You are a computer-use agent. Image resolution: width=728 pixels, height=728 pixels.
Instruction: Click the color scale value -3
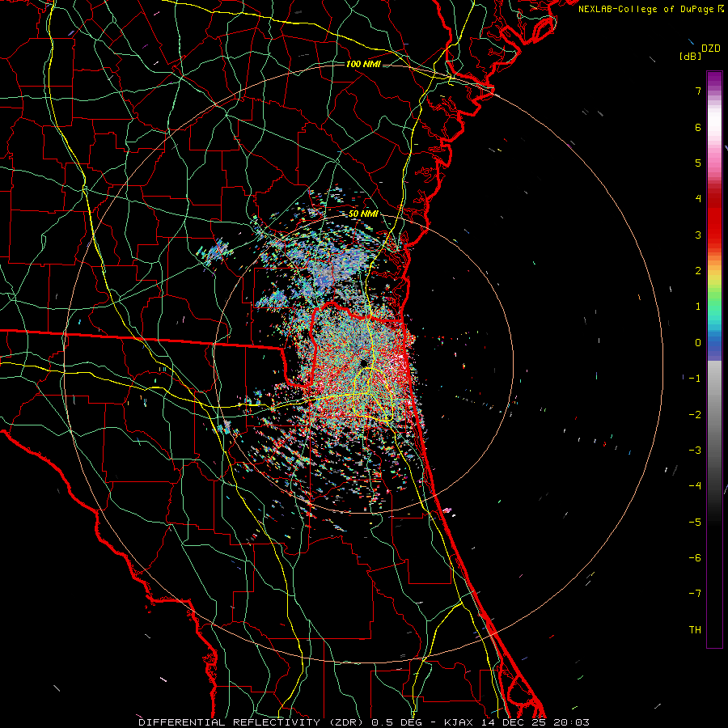[x=695, y=451]
